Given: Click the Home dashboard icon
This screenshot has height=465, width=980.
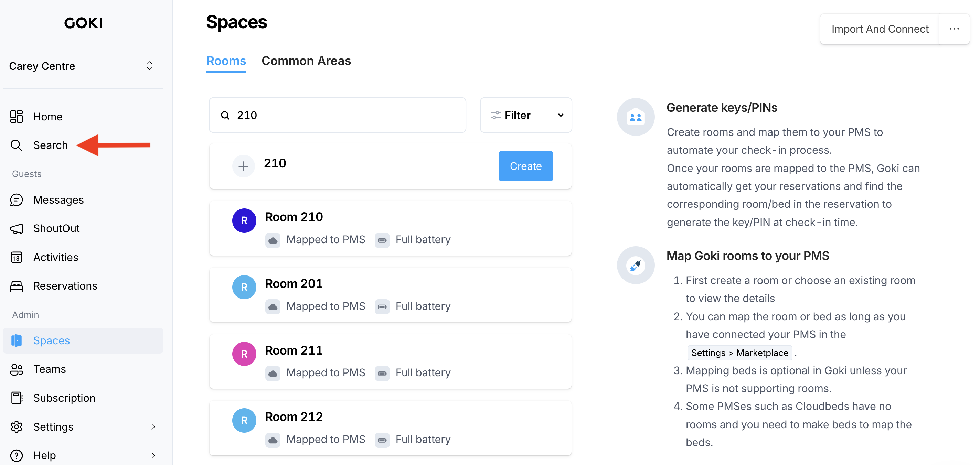Looking at the screenshot, I should tap(17, 116).
